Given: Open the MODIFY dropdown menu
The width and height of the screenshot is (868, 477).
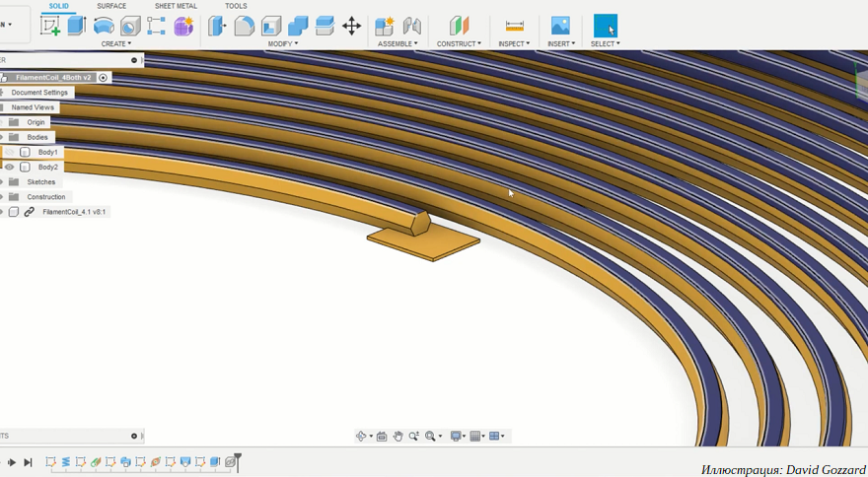Looking at the screenshot, I should coord(283,43).
